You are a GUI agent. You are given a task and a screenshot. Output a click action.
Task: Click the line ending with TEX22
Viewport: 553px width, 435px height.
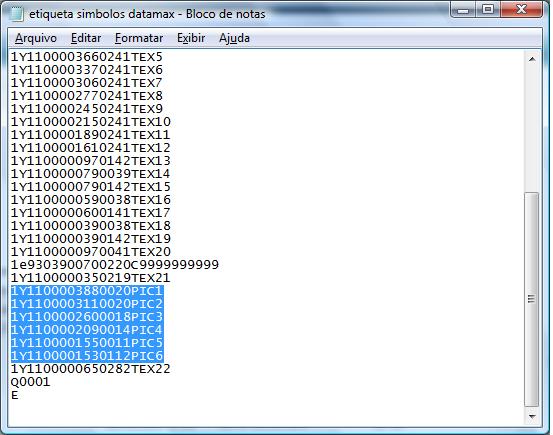(x=91, y=369)
